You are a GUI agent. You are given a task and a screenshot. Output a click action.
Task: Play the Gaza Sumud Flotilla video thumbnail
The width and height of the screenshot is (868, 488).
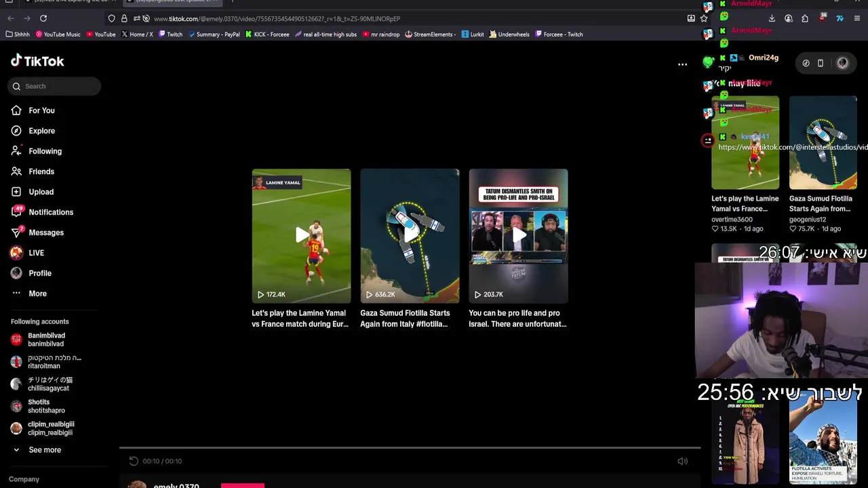[x=410, y=235]
